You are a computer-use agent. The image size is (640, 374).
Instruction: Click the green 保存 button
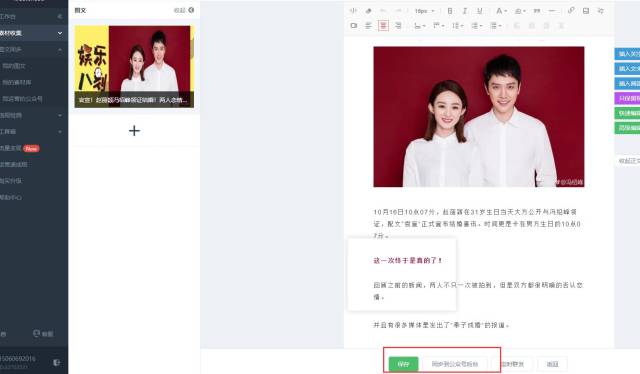click(403, 364)
